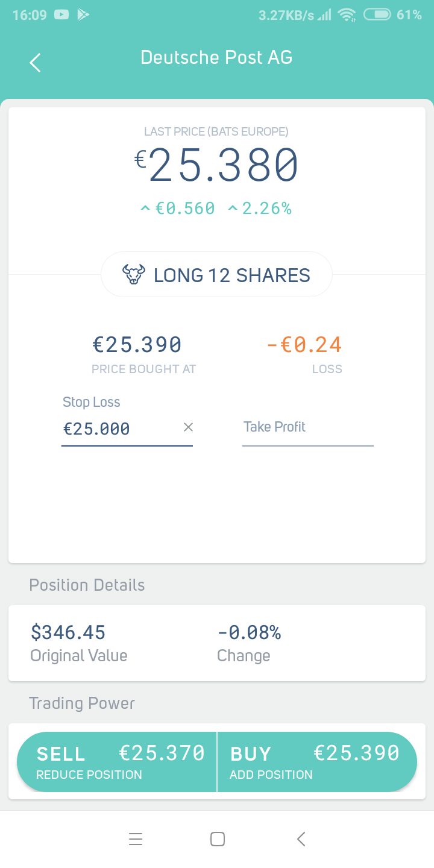The image size is (434, 868).
Task: Focus the Take Profit input field
Action: point(307,428)
